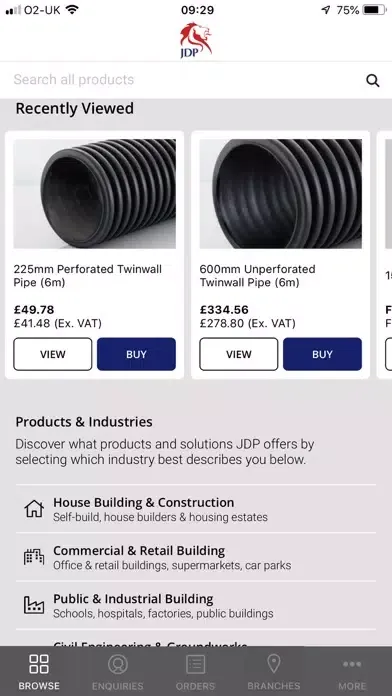Open the Branches tab location pin icon
Viewport: 392px width, 696px height.
(x=273, y=664)
